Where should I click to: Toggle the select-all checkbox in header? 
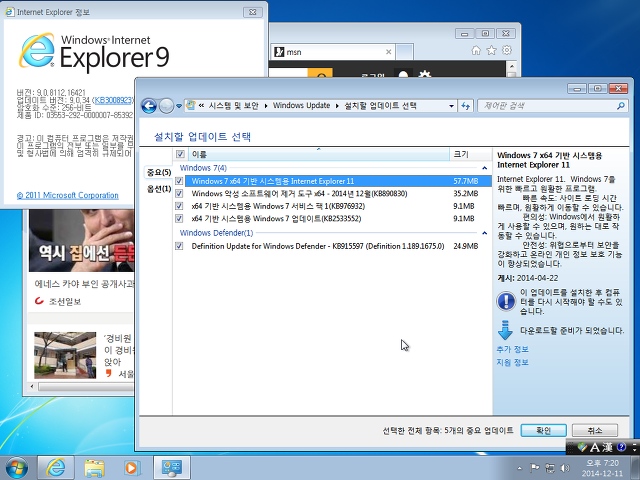click(180, 154)
